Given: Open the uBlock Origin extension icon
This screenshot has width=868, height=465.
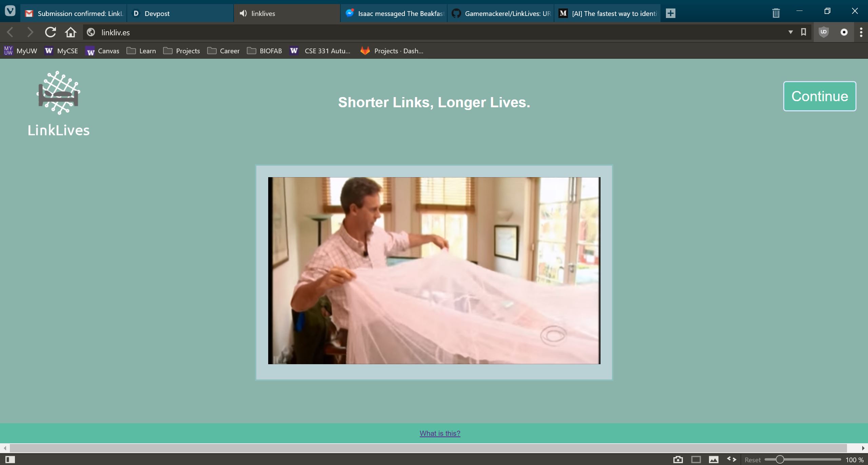Looking at the screenshot, I should point(824,32).
